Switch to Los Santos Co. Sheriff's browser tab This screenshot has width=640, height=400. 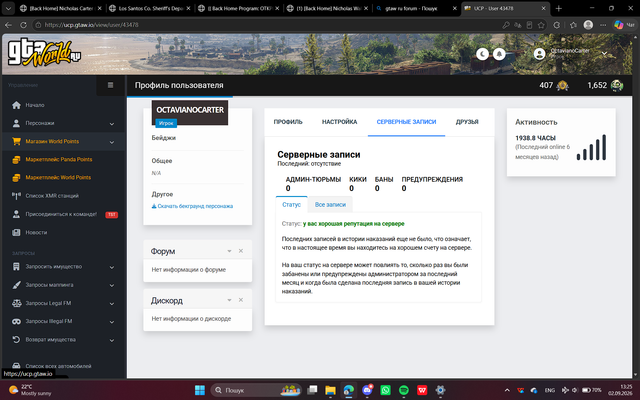[x=151, y=8]
